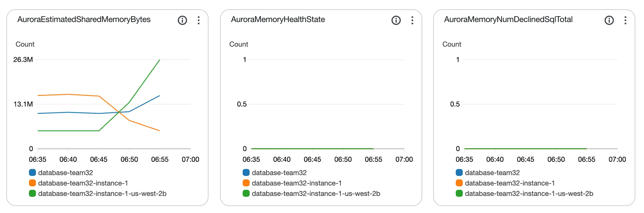Open info for AuroraEstimatedSharedMemoryBytes widget

point(182,20)
